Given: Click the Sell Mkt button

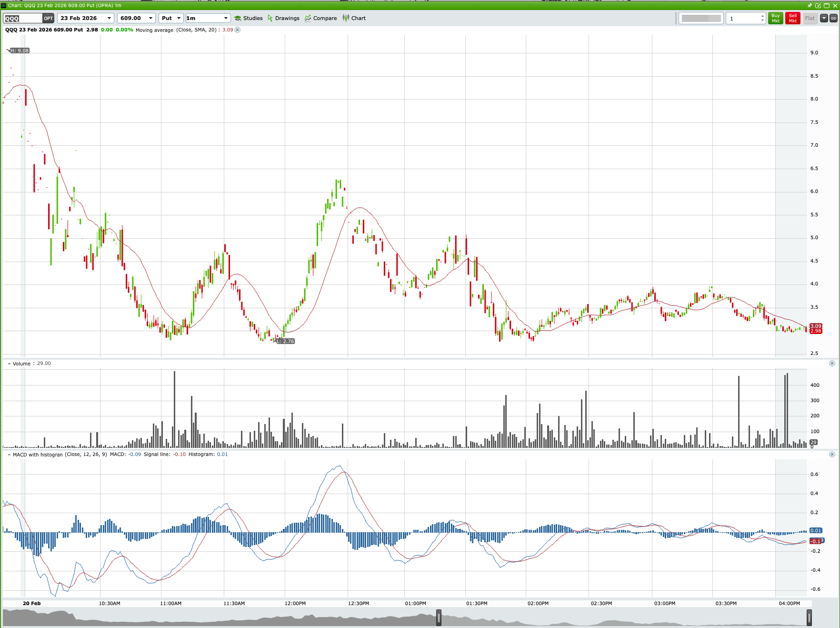Looking at the screenshot, I should (x=792, y=18).
